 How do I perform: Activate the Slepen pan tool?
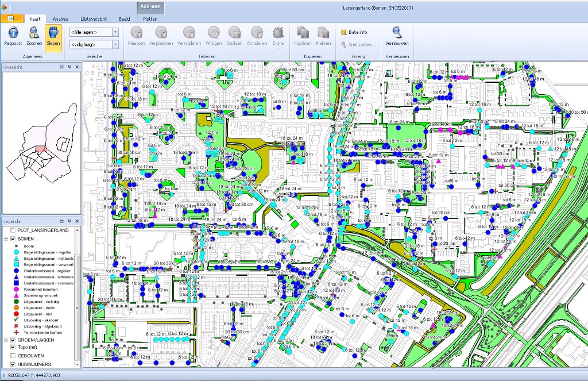point(53,36)
